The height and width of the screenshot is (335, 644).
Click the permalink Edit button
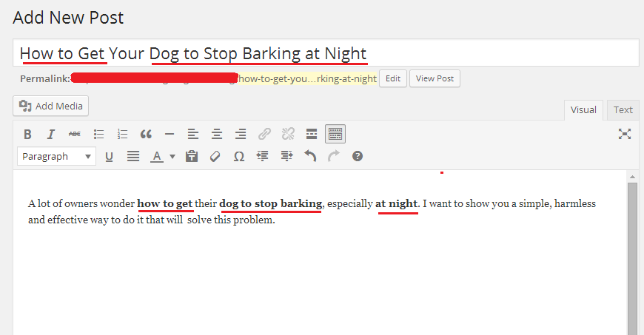click(392, 78)
